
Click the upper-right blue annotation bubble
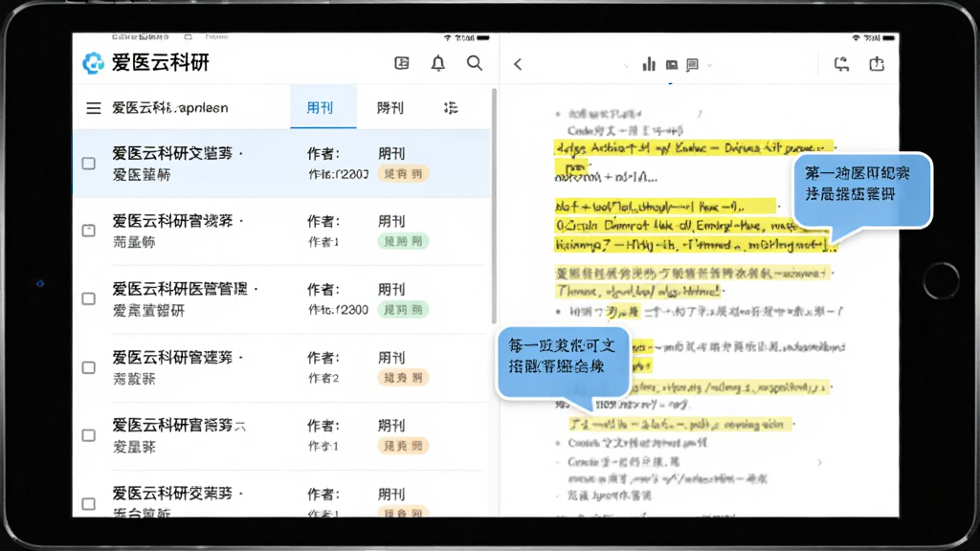point(862,192)
